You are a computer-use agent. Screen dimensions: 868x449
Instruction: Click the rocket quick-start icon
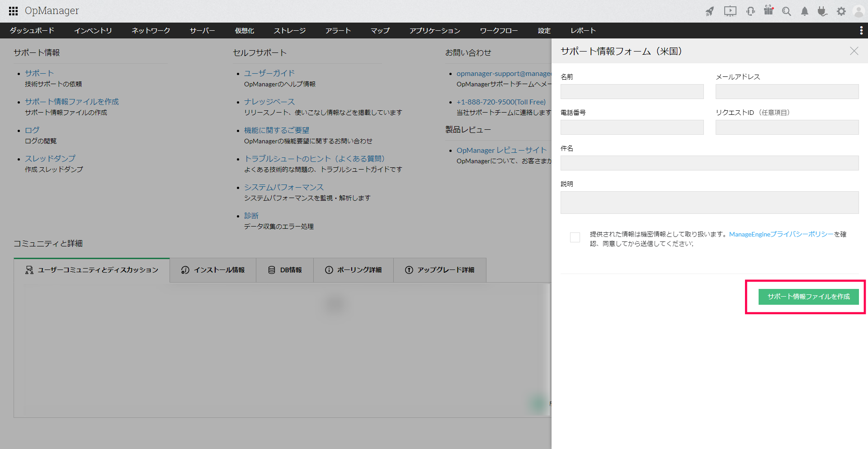710,11
